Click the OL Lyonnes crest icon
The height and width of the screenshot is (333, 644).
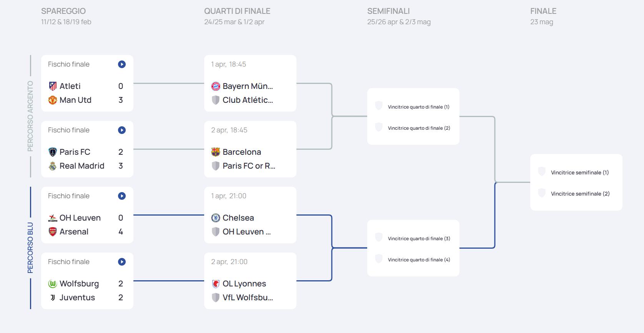pos(216,284)
